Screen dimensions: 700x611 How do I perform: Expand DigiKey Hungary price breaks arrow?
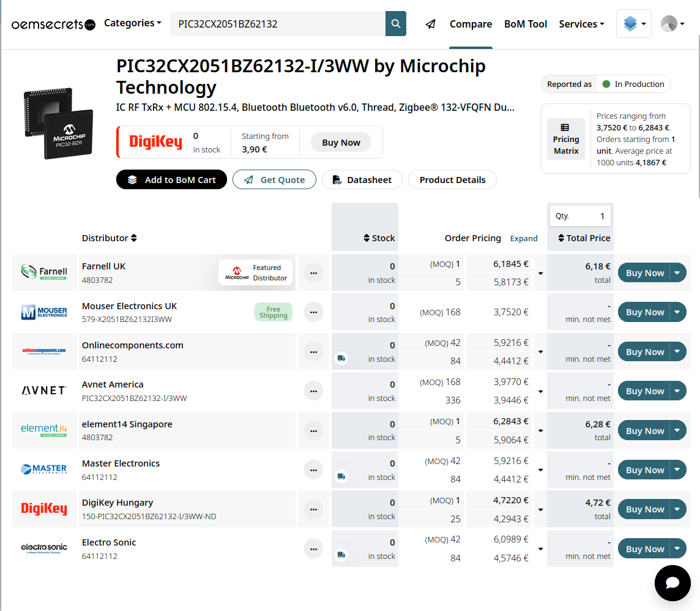click(x=540, y=509)
